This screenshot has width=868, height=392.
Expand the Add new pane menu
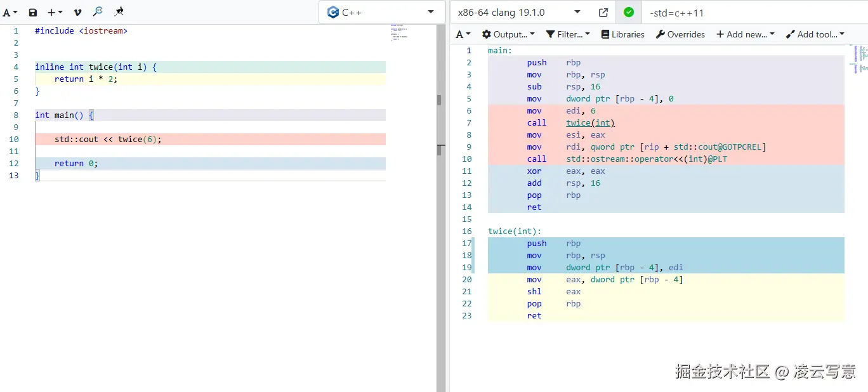pyautogui.click(x=746, y=34)
